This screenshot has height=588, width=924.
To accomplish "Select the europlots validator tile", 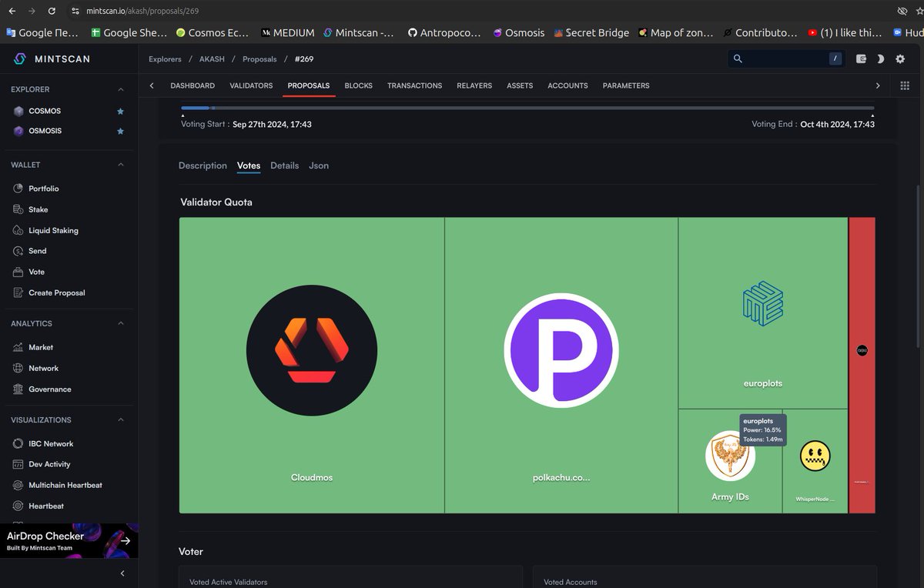I will (763, 312).
